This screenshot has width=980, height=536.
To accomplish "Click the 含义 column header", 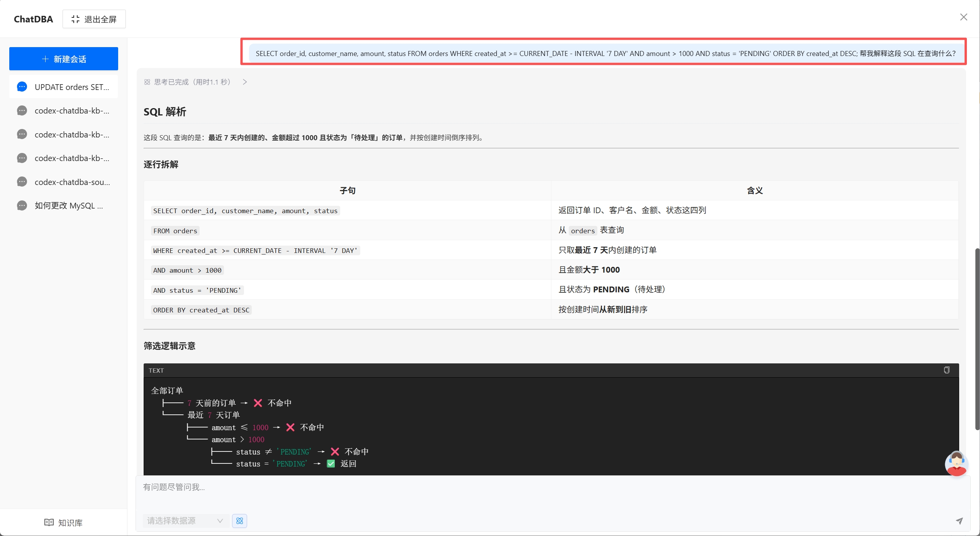I will (755, 190).
